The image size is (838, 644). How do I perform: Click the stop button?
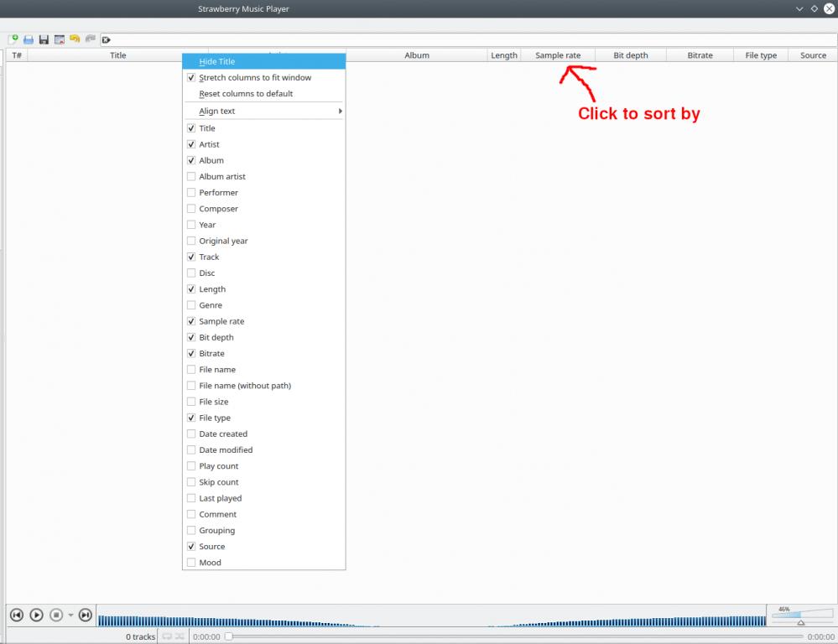[x=56, y=615]
